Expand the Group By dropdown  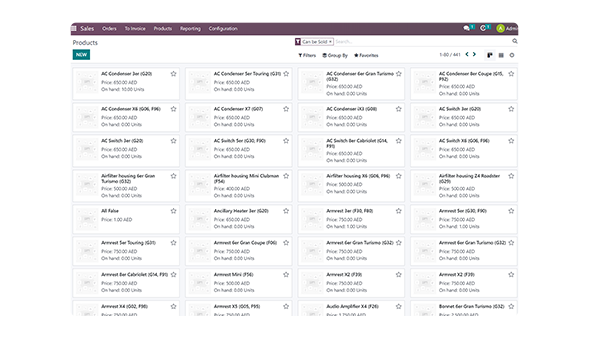coord(335,55)
